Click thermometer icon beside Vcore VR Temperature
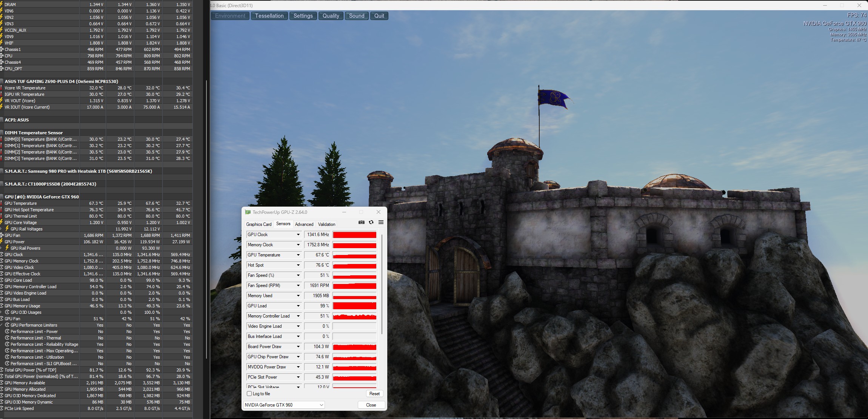The height and width of the screenshot is (419, 868). point(2,88)
